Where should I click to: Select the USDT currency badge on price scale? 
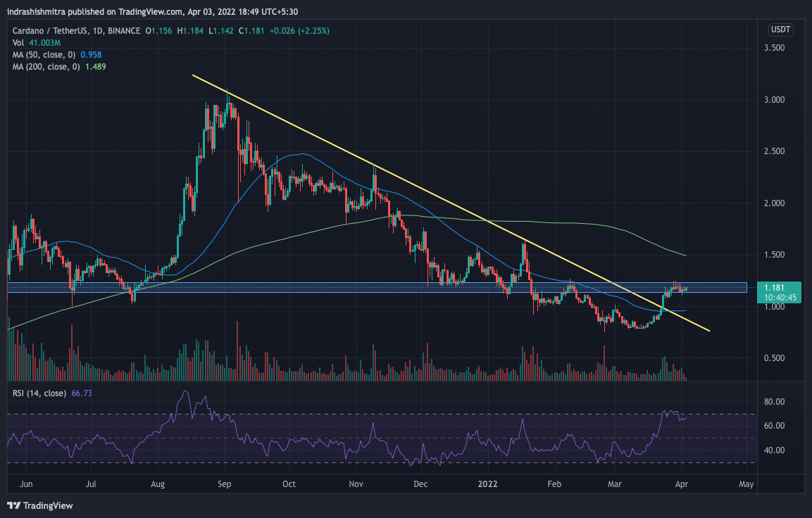(780, 30)
